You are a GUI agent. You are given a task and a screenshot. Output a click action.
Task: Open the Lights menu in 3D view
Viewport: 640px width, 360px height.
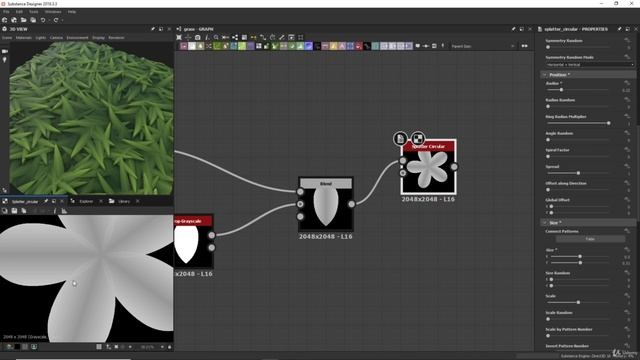point(40,38)
